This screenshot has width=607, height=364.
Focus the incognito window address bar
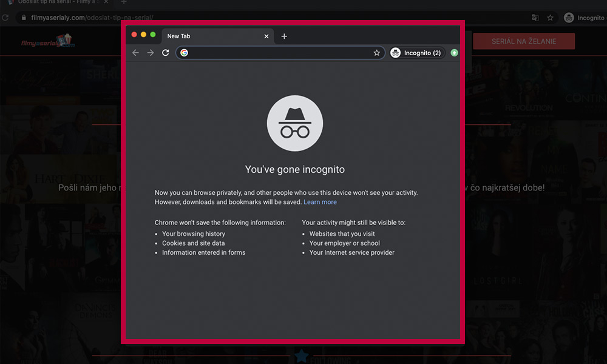click(280, 53)
